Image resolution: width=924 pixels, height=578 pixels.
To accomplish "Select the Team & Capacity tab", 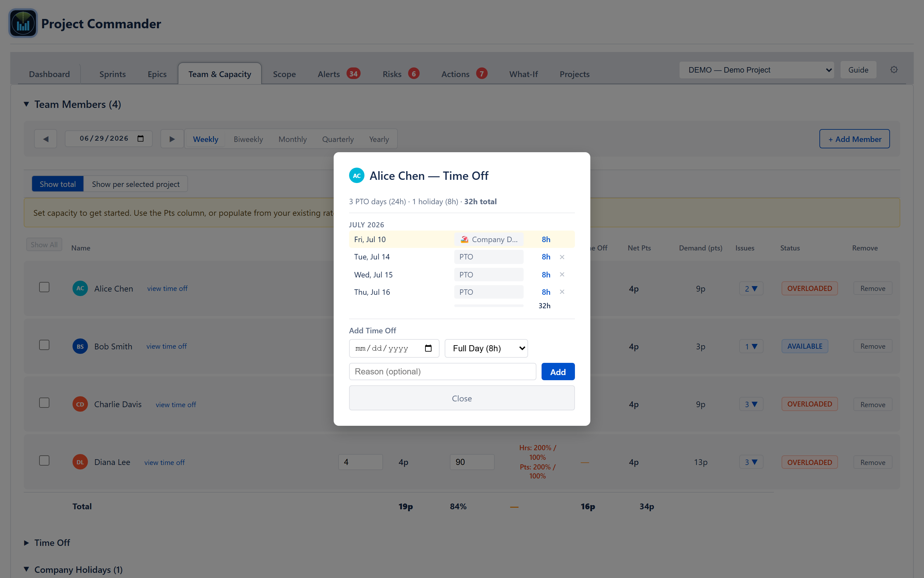I will coord(219,74).
